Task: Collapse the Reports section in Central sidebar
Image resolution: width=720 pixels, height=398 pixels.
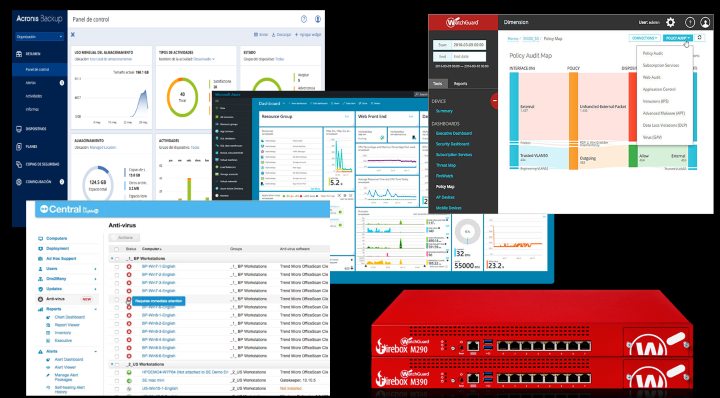Action: pos(96,309)
